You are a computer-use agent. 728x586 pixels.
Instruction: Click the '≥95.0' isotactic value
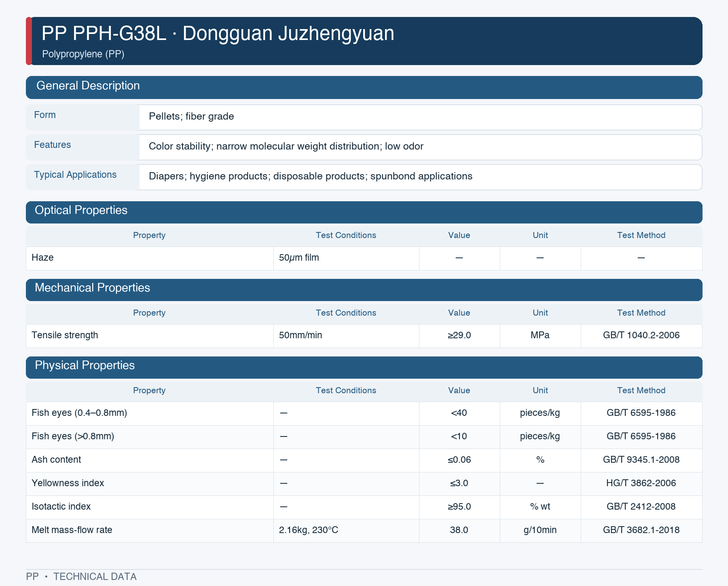pos(459,507)
